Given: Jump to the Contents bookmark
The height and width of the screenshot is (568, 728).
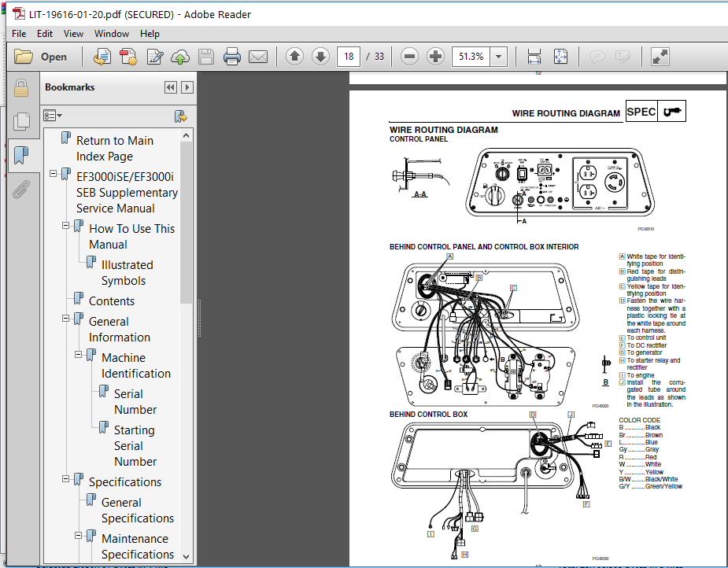Looking at the screenshot, I should pyautogui.click(x=112, y=301).
